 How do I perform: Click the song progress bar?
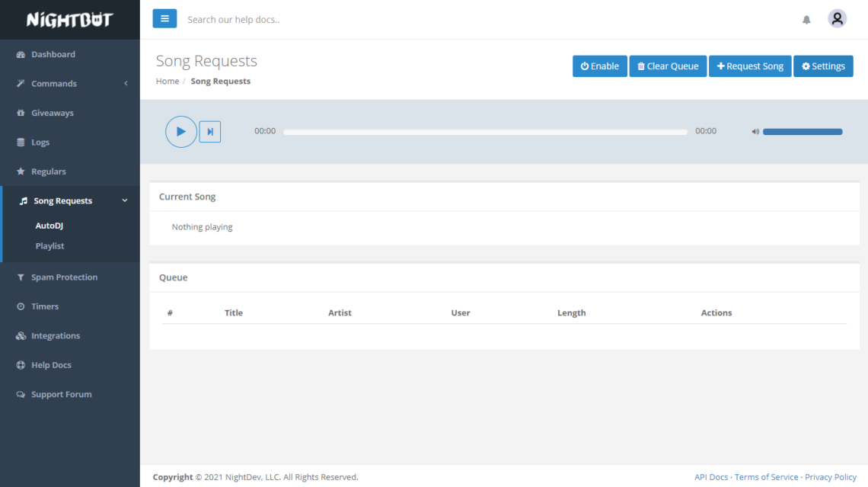(x=485, y=132)
